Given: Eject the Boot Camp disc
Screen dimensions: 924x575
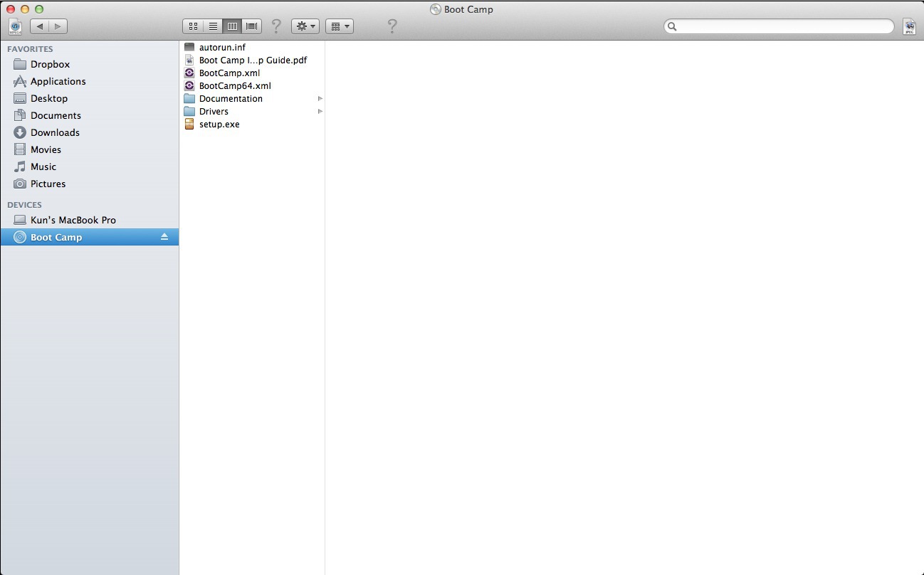Looking at the screenshot, I should [164, 237].
